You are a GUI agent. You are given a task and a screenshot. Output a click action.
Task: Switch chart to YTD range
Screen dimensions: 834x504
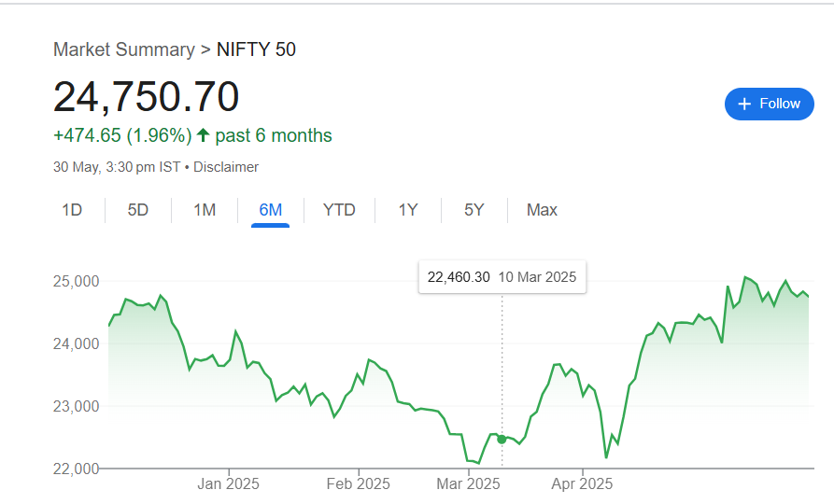pos(339,210)
